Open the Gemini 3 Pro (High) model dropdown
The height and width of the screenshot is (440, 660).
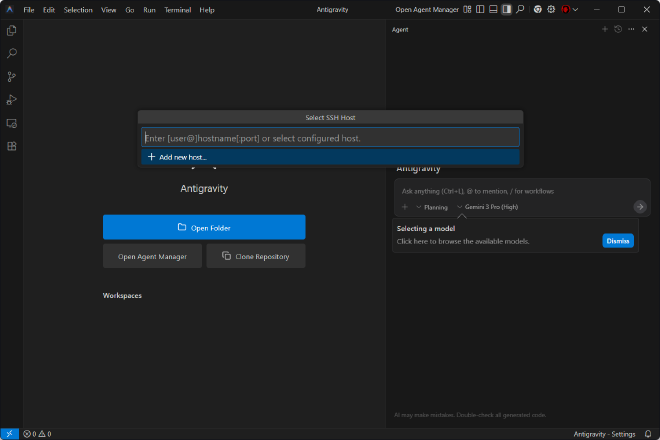487,207
